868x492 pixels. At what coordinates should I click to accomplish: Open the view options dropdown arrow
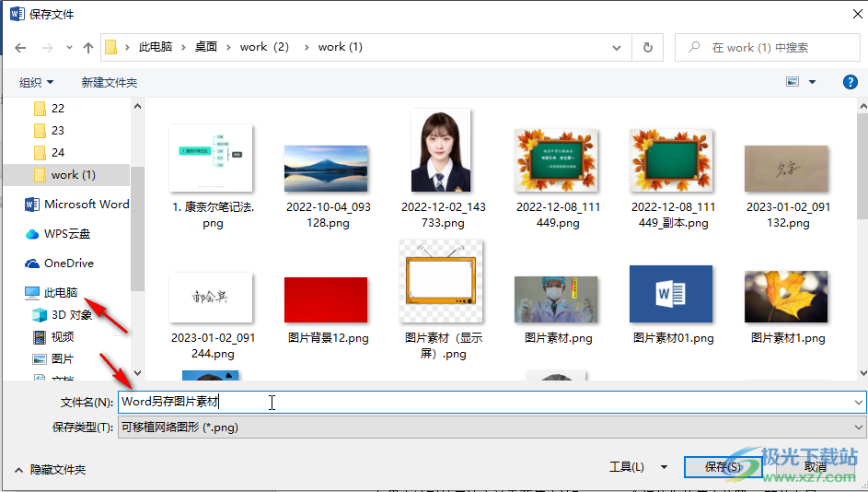[812, 82]
